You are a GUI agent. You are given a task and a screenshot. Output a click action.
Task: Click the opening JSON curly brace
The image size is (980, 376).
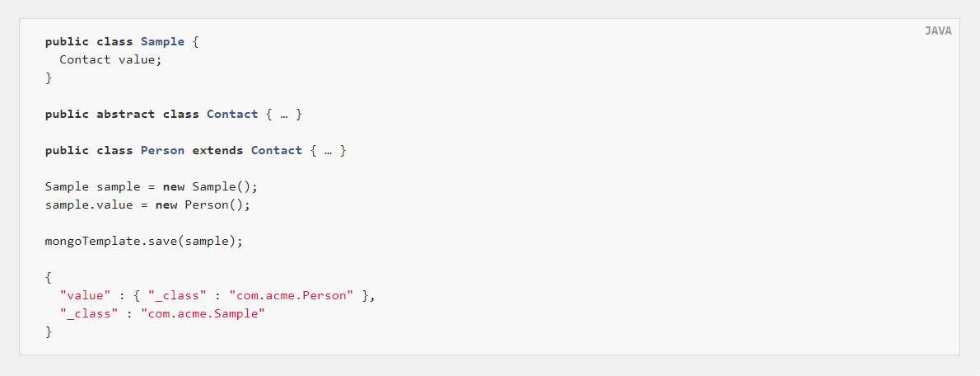(x=49, y=278)
